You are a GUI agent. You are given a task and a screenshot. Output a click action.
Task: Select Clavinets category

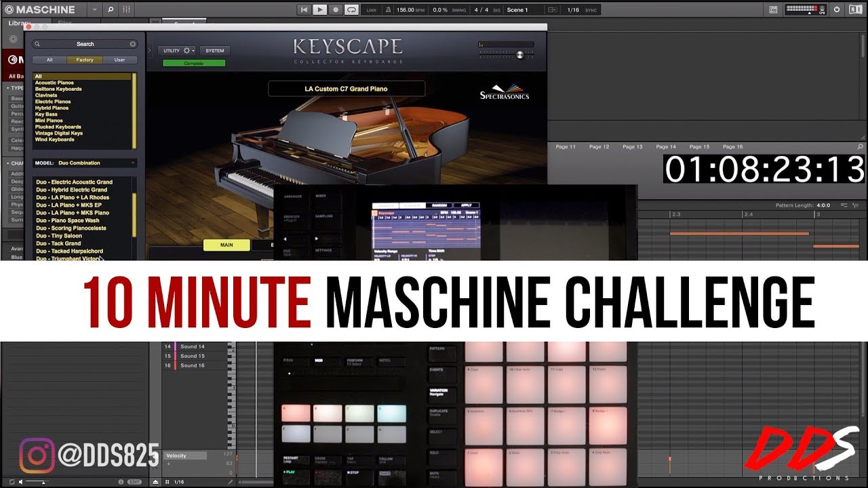coord(46,96)
